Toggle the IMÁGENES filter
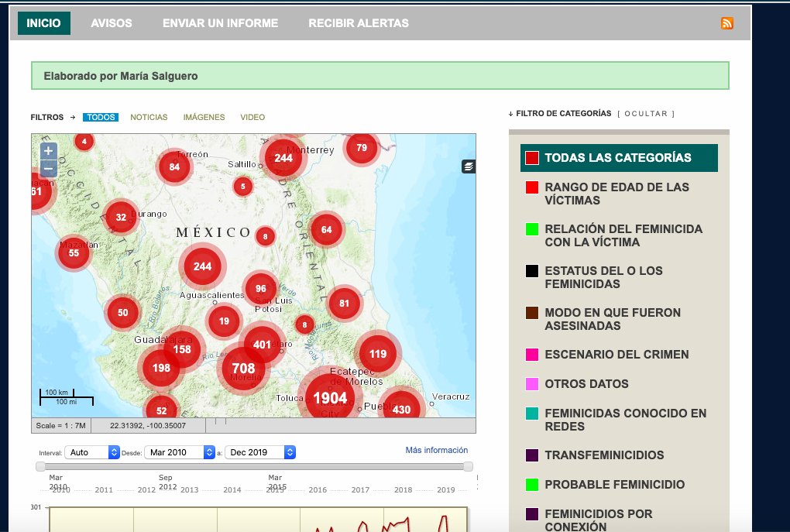The image size is (790, 532). [x=204, y=118]
